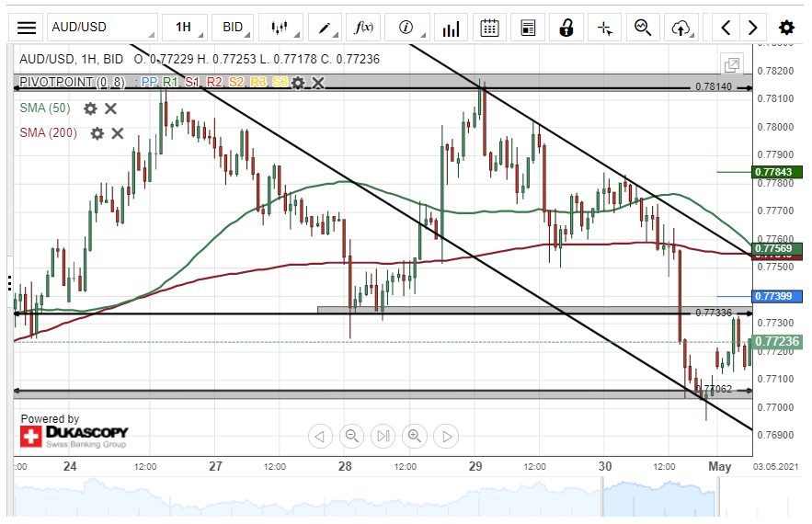Shift chart right with round arrow button
Viewport: 812px width, 524px height.
point(446,437)
